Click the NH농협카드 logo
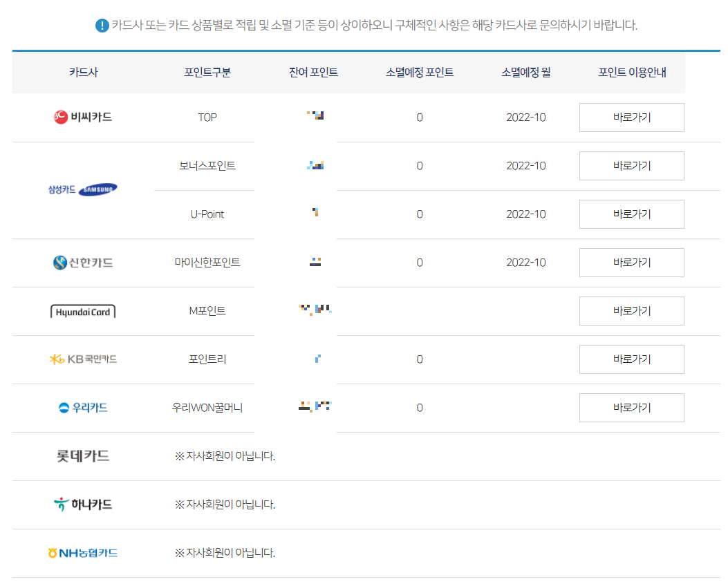The width and height of the screenshot is (728, 584). [83, 553]
